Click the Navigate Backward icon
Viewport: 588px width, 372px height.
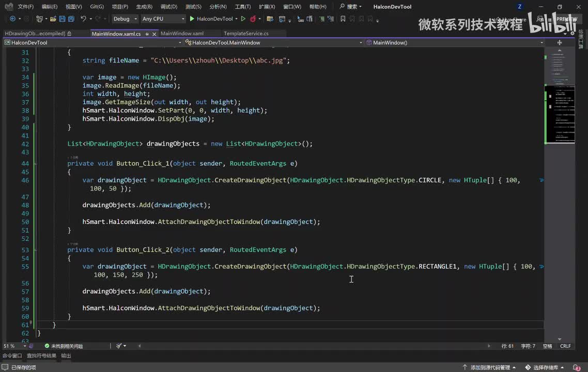pos(12,19)
